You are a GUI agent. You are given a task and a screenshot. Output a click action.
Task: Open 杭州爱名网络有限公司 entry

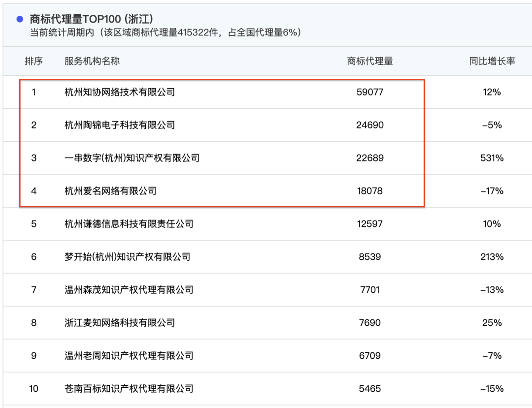pyautogui.click(x=110, y=191)
